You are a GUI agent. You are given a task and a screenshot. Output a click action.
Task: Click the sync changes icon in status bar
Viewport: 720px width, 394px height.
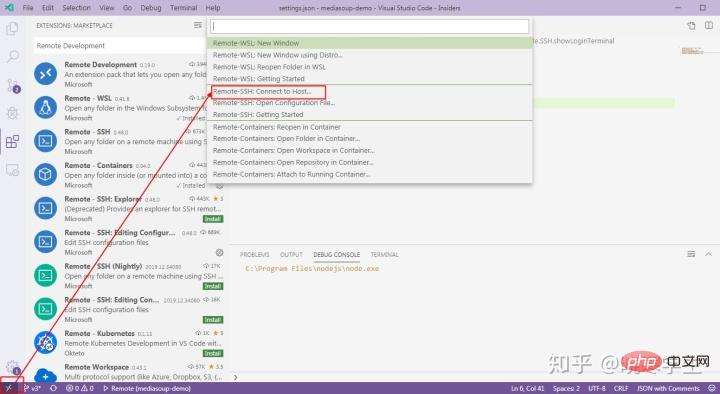click(54, 388)
